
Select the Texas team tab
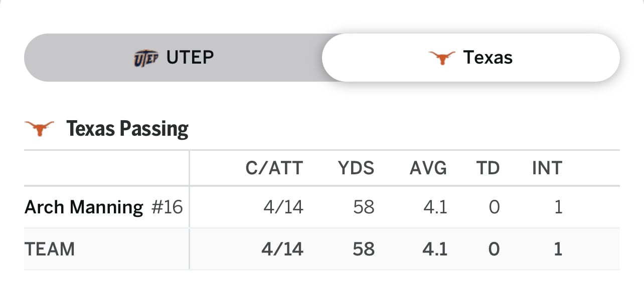pos(470,58)
